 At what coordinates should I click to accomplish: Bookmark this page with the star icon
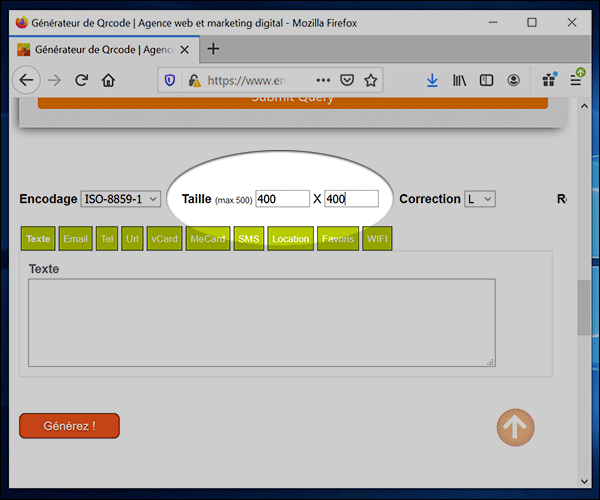[371, 80]
